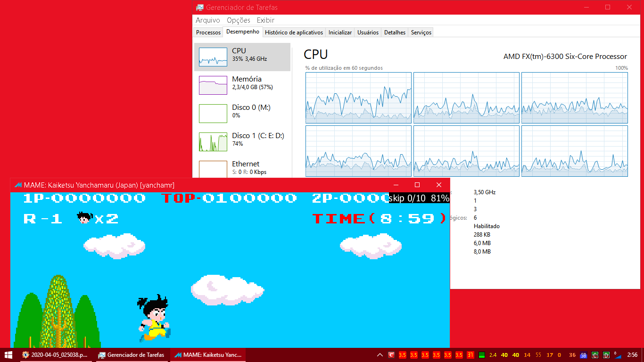Click the yellow '2.4' tray indicator
The image size is (644, 362).
(493, 355)
